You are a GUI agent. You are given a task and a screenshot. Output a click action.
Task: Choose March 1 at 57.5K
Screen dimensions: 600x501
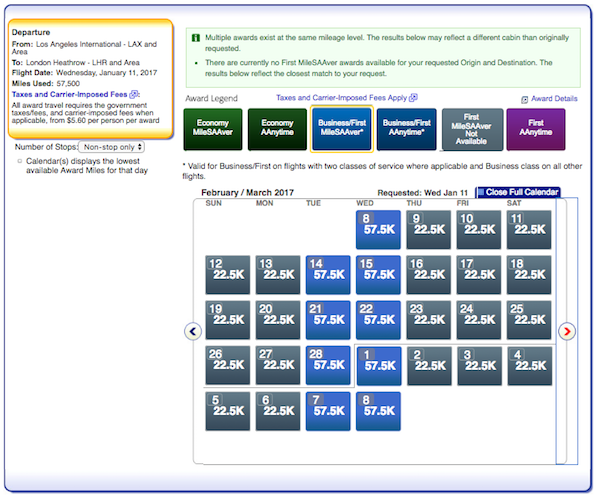379,366
